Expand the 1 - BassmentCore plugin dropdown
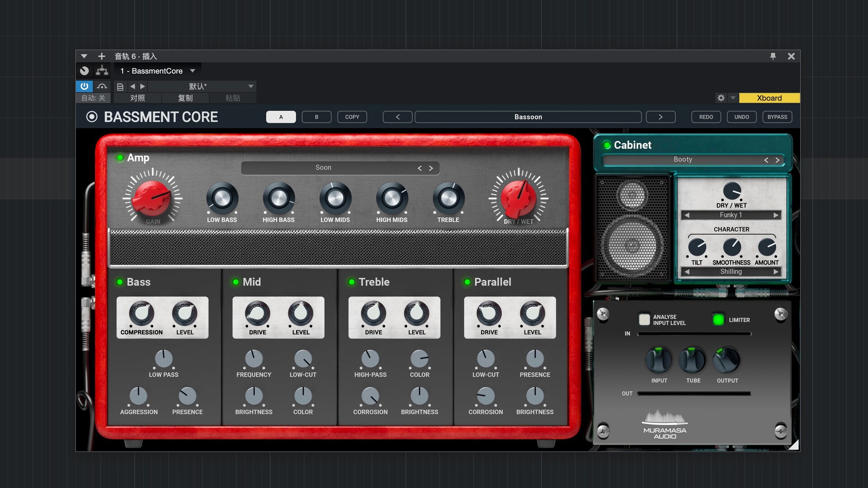The height and width of the screenshot is (488, 868). 193,71
